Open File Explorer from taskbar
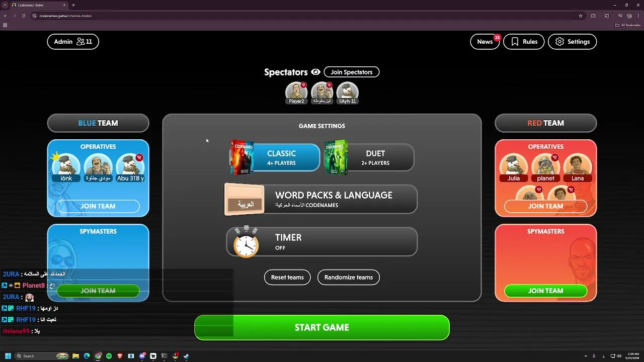Screen dimensions: 644x362 76,356
